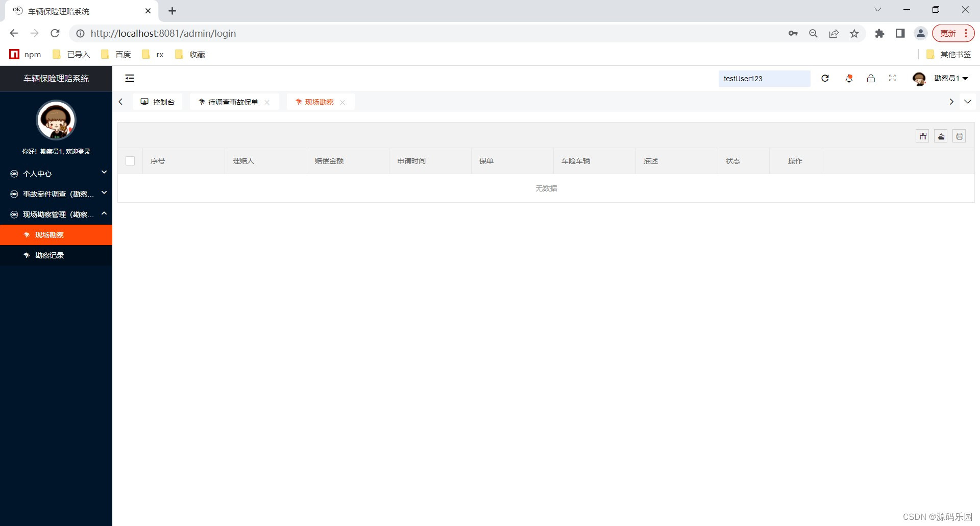This screenshot has width=980, height=526.
Task: Close the 现场勘察 tab
Action: coord(342,102)
